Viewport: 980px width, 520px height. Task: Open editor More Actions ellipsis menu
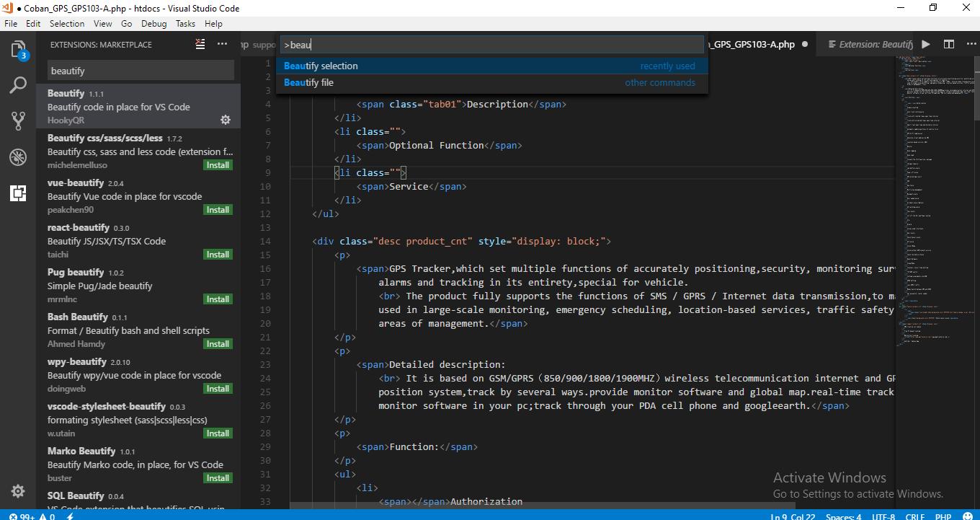pos(969,45)
